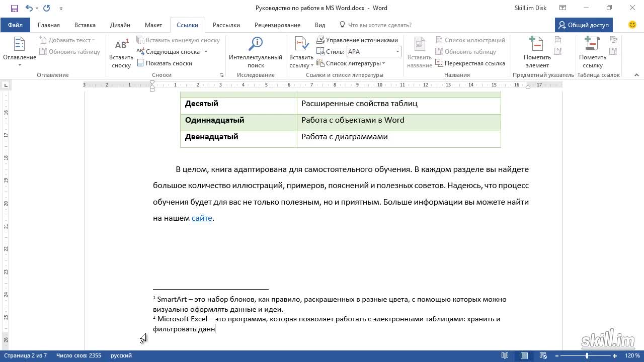Screen dimensions: 644x362
Task: Switch to the Макет tab
Action: pos(153,25)
